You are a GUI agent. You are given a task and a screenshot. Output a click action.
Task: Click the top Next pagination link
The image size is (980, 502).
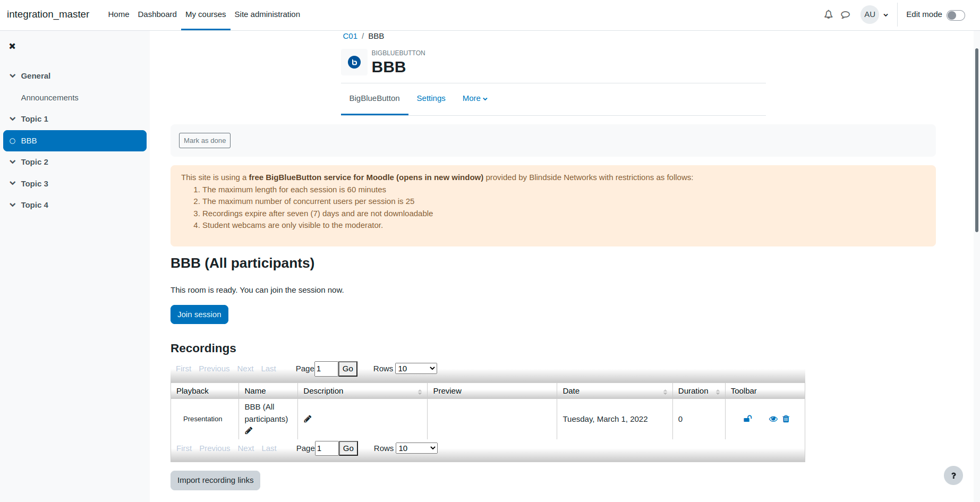[x=245, y=369]
